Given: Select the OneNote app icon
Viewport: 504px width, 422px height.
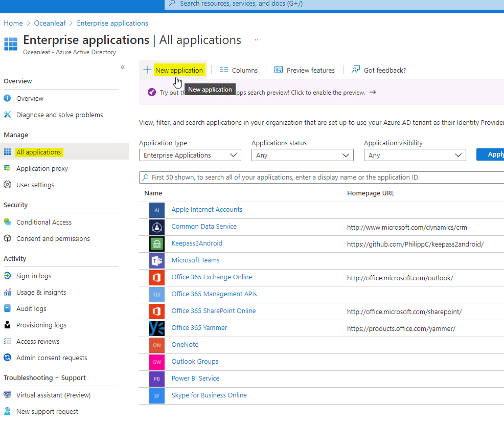Looking at the screenshot, I should pos(156,345).
